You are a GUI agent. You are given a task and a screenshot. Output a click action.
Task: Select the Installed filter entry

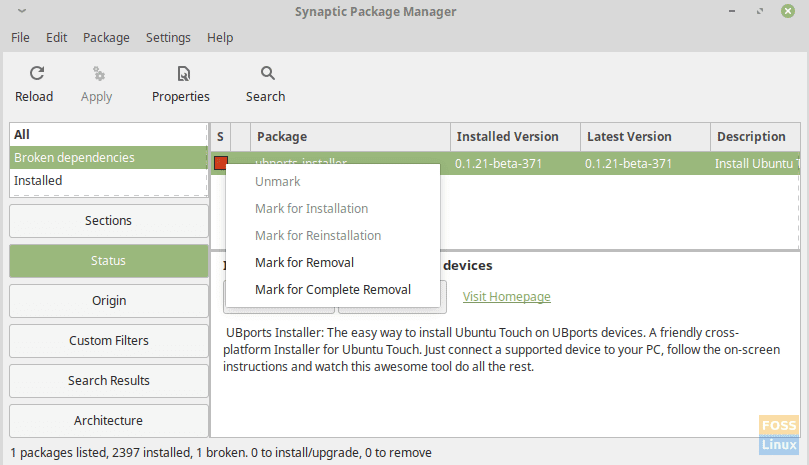108,181
